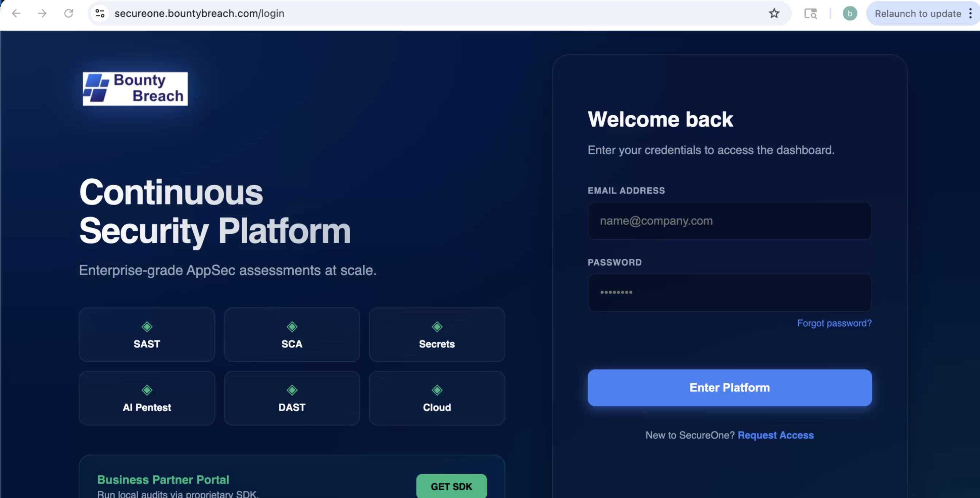980x498 pixels.
Task: Bookmark this page with the star
Action: (x=774, y=14)
